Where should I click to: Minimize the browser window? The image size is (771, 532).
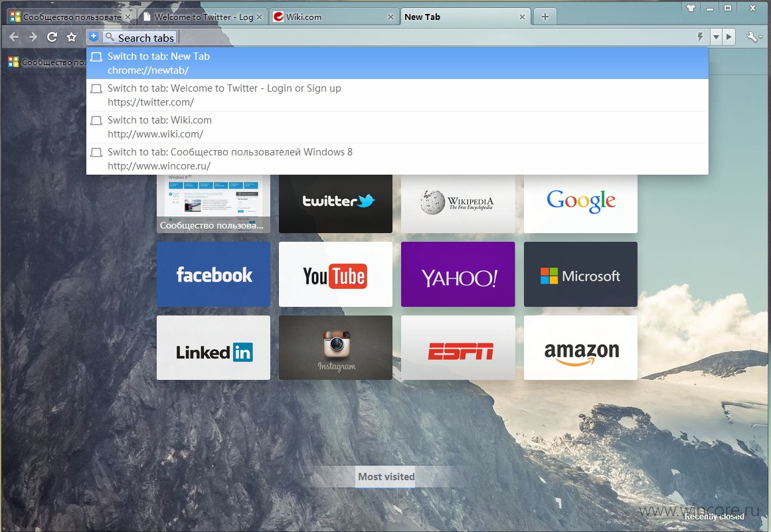[x=709, y=8]
